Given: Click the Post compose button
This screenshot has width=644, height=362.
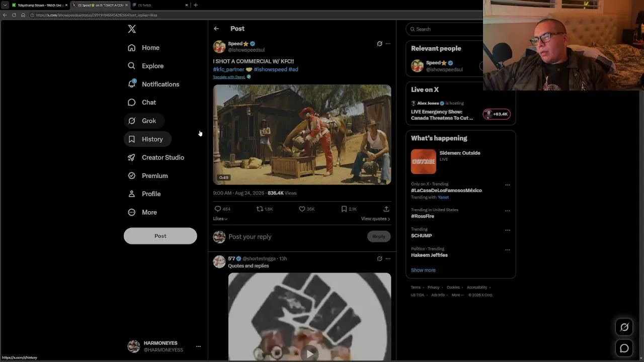Looking at the screenshot, I should [x=160, y=236].
